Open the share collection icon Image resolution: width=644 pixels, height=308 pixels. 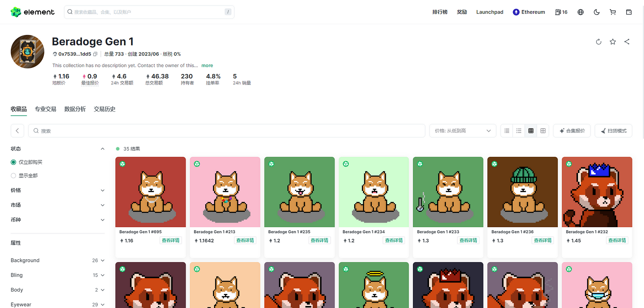(x=627, y=42)
